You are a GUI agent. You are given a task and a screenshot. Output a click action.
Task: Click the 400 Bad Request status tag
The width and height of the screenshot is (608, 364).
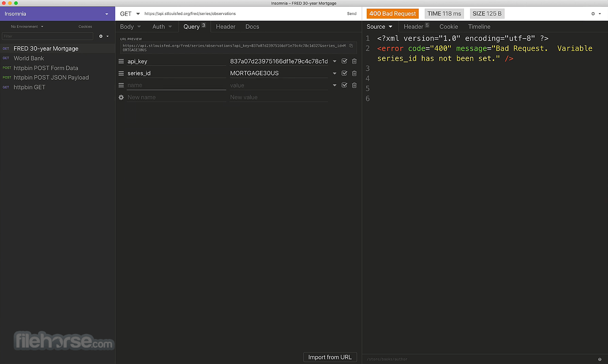[393, 14]
